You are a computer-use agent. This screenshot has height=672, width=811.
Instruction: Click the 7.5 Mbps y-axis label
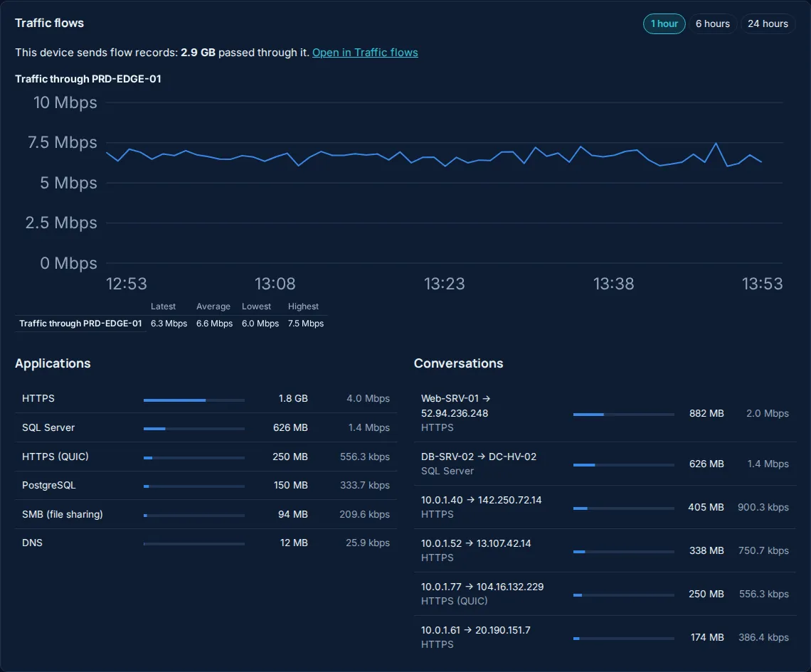62,142
